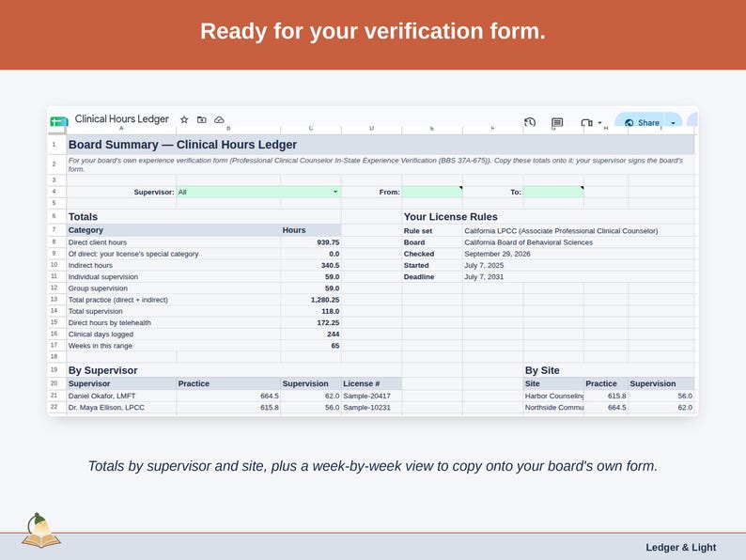746x560 pixels.
Task: Select the Weeks in this range value 65
Action: click(311, 346)
